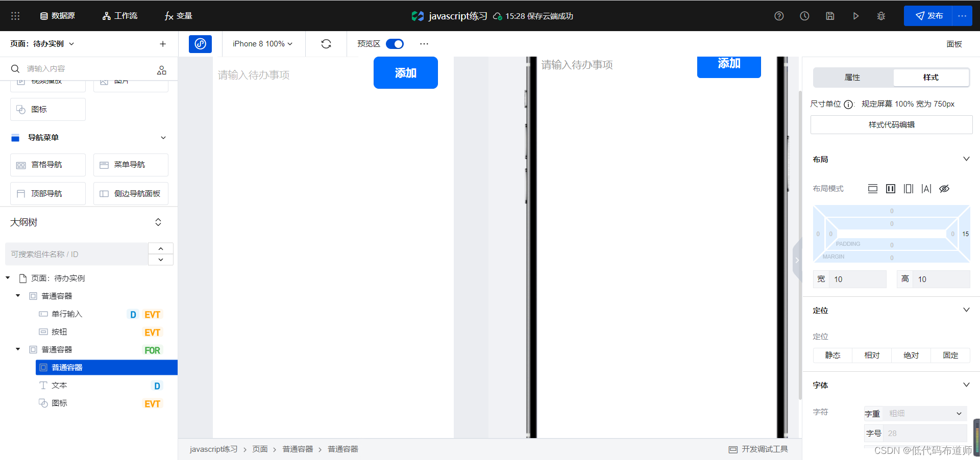Toggle the 大纲树 expand collapse arrows
Screen dimensions: 980x460
[x=158, y=222]
